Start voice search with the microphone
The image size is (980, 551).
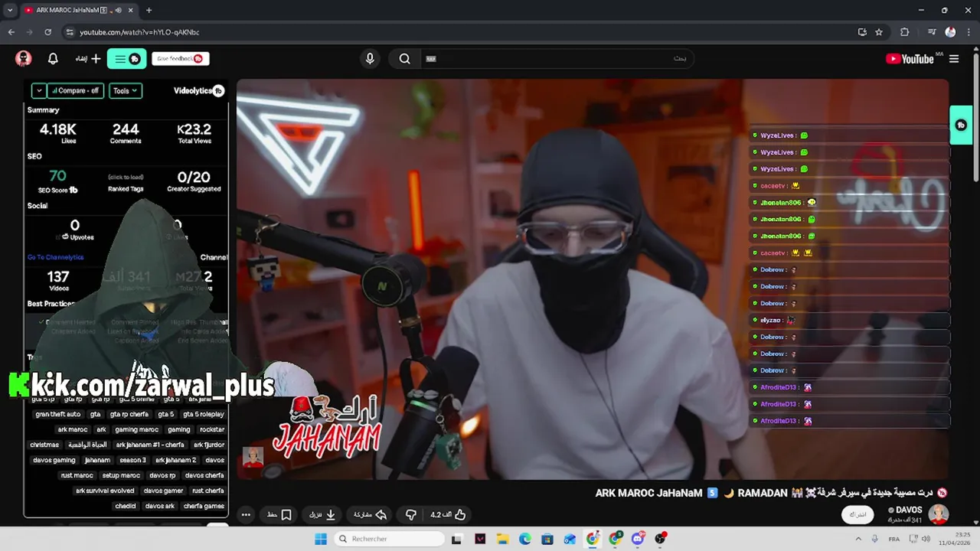[370, 59]
